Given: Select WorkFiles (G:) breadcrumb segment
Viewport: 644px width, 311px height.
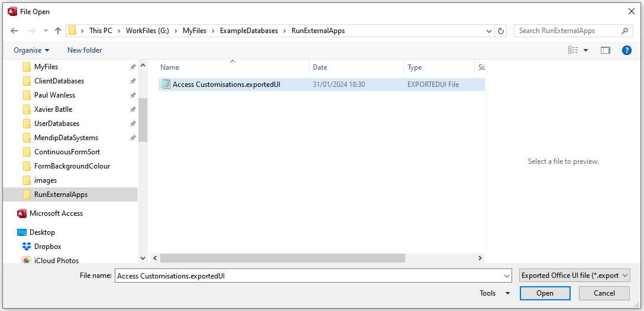Looking at the screenshot, I should click(147, 31).
